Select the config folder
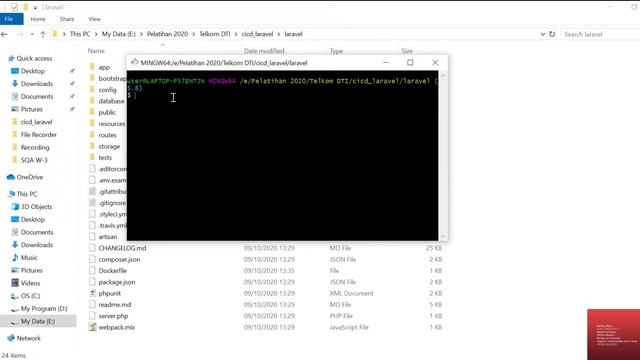The width and height of the screenshot is (640, 360). (x=107, y=90)
